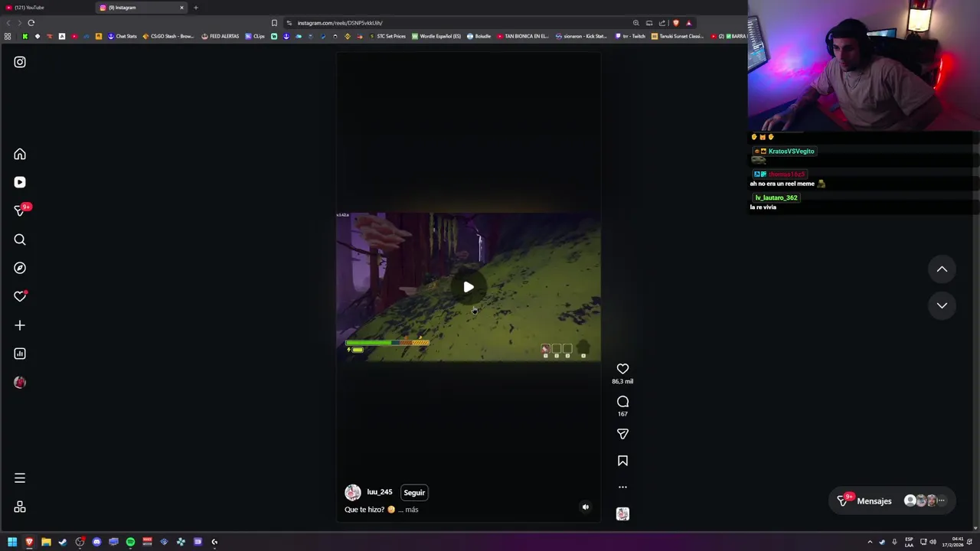Open File Explorer from taskbar
Image resolution: width=980 pixels, height=551 pixels.
pos(46,542)
